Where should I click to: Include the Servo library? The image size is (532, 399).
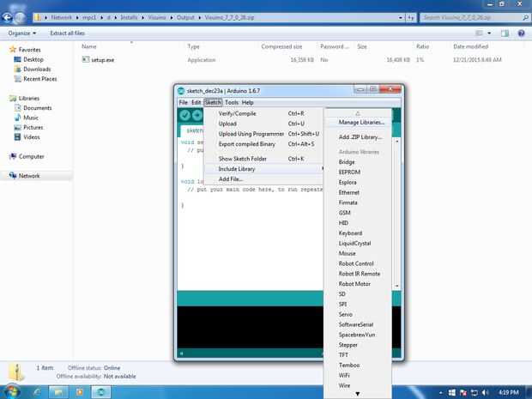coord(358,315)
